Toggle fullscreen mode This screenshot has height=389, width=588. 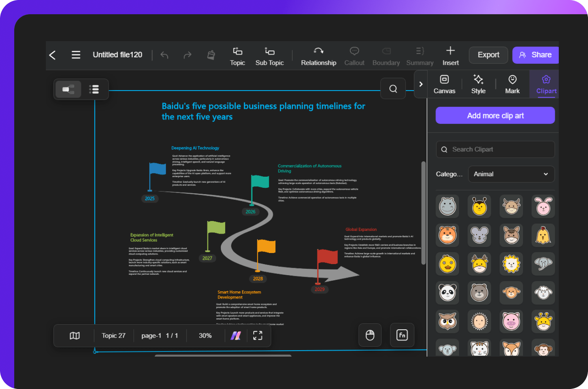pyautogui.click(x=258, y=336)
